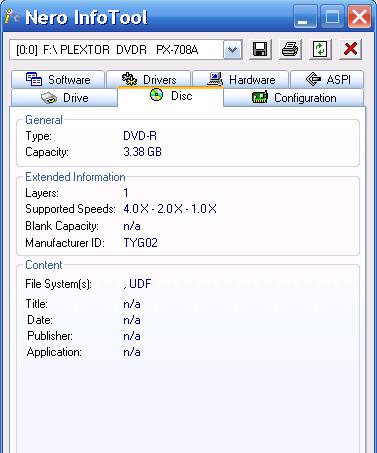
Task: Click the TYG02 manufacturer ID value
Action: (140, 243)
